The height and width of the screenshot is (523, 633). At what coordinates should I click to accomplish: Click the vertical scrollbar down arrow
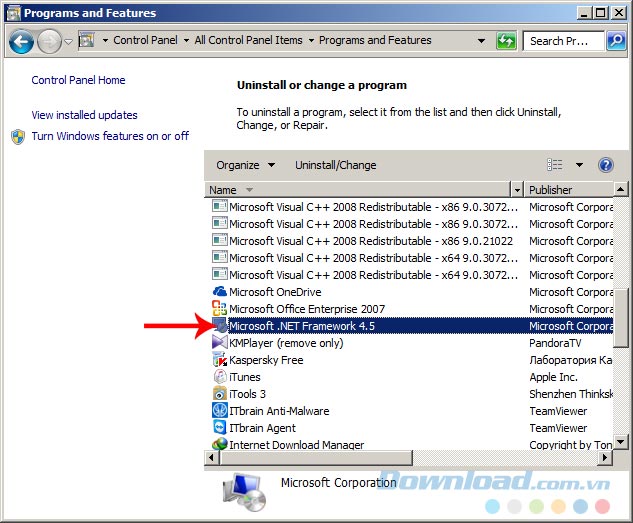point(621,440)
